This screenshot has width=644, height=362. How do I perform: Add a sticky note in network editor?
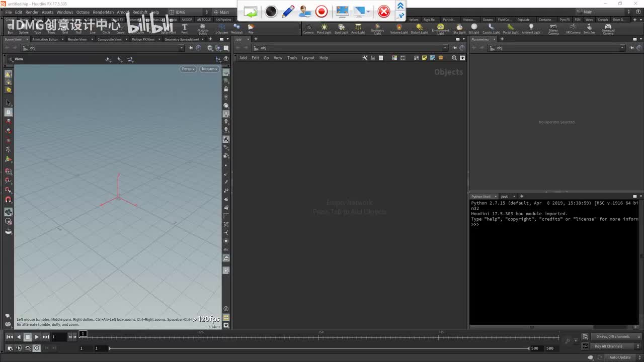(x=424, y=58)
